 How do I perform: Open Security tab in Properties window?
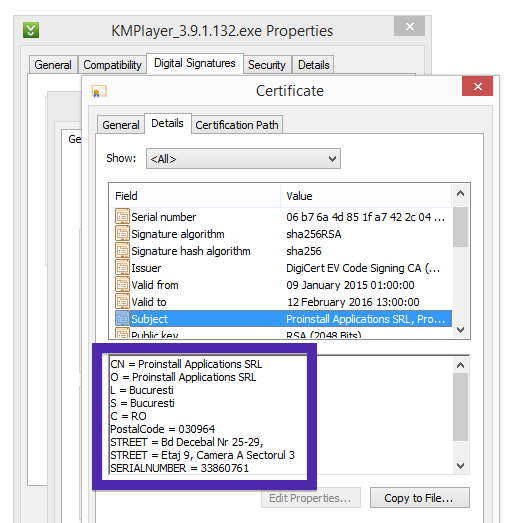267,65
